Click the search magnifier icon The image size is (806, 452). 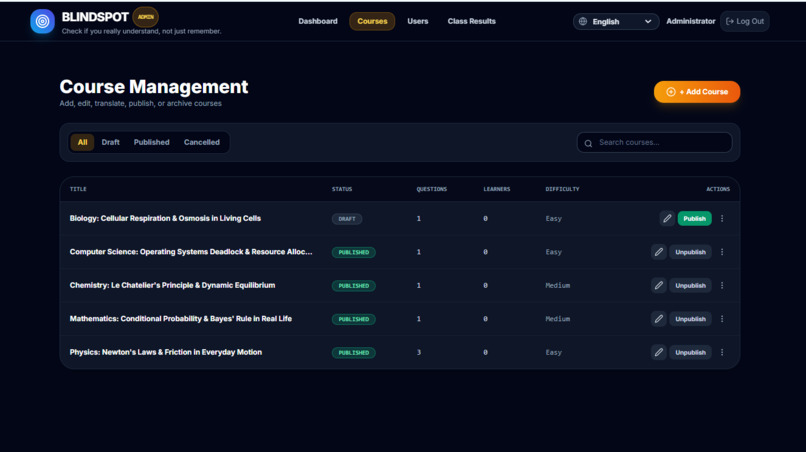point(588,143)
